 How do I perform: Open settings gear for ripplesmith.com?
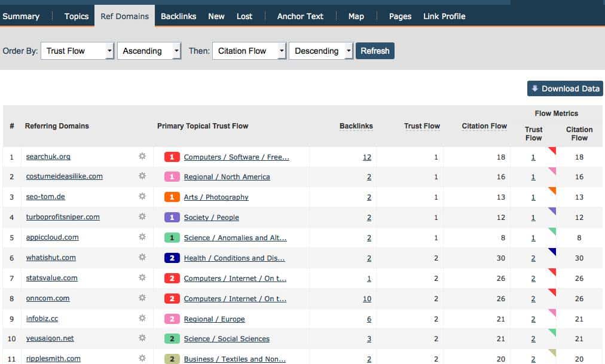click(142, 358)
